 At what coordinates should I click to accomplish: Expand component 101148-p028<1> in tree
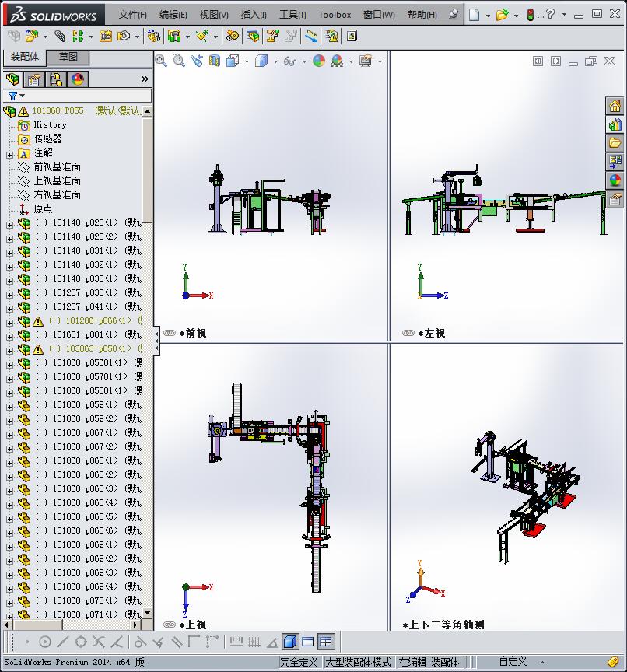tap(9, 225)
